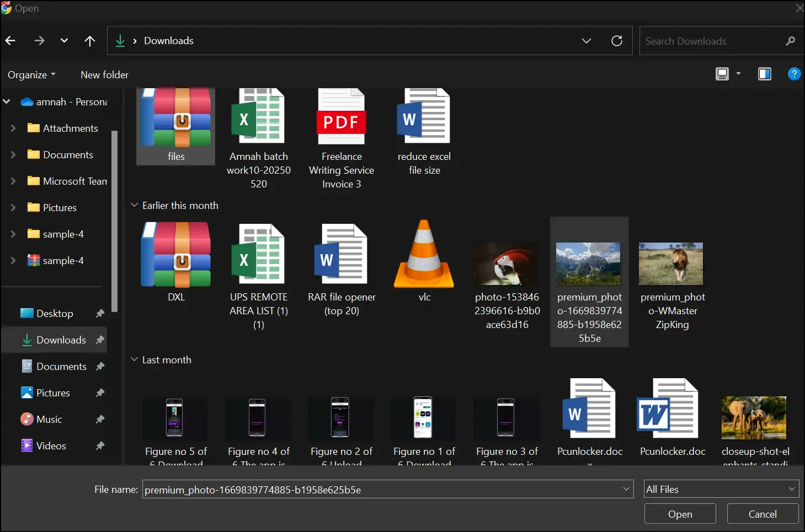Click Downloads in address breadcrumb

tap(168, 41)
